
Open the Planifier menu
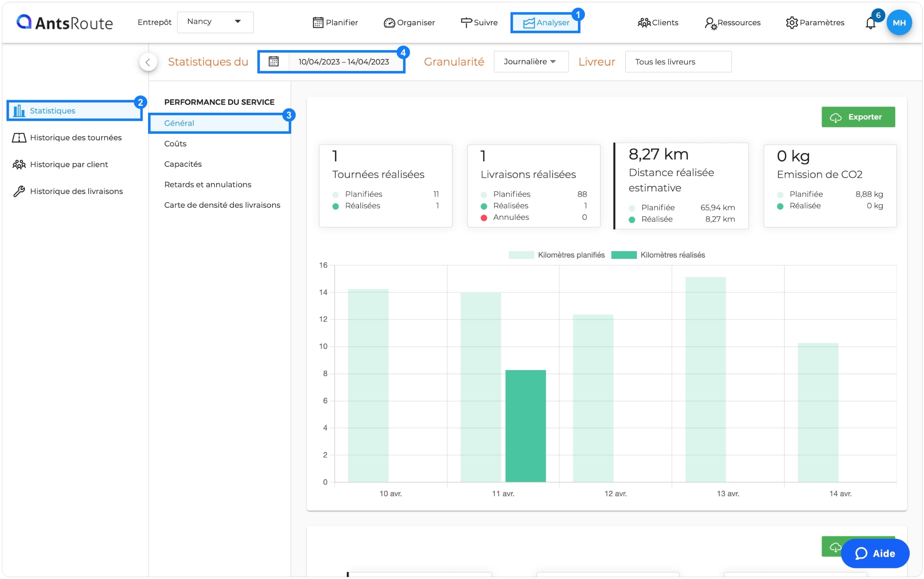tap(335, 23)
